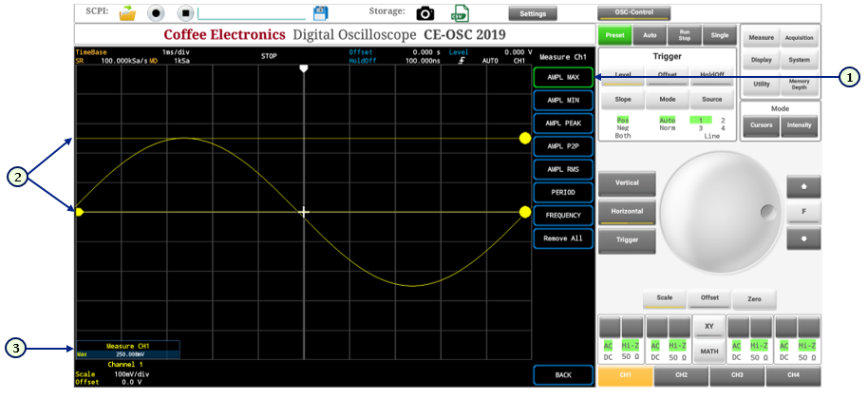
Task: Open the trigger Slope selector
Action: pyautogui.click(x=623, y=99)
